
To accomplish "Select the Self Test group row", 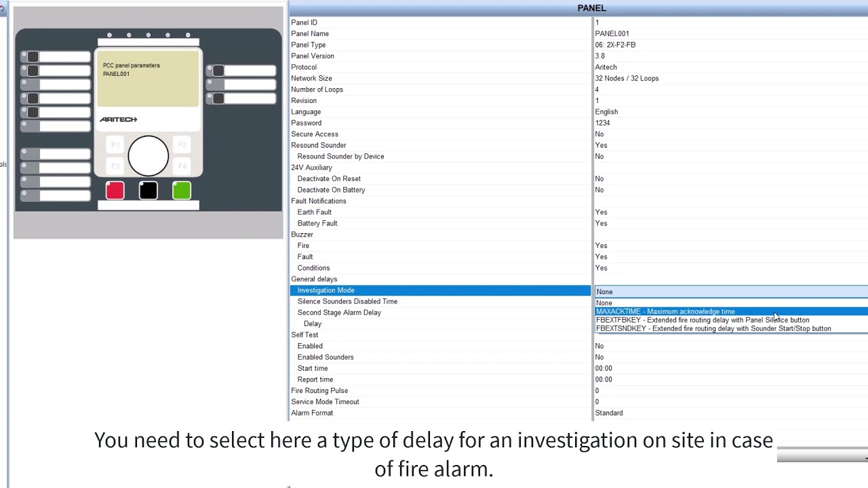I will [x=440, y=335].
